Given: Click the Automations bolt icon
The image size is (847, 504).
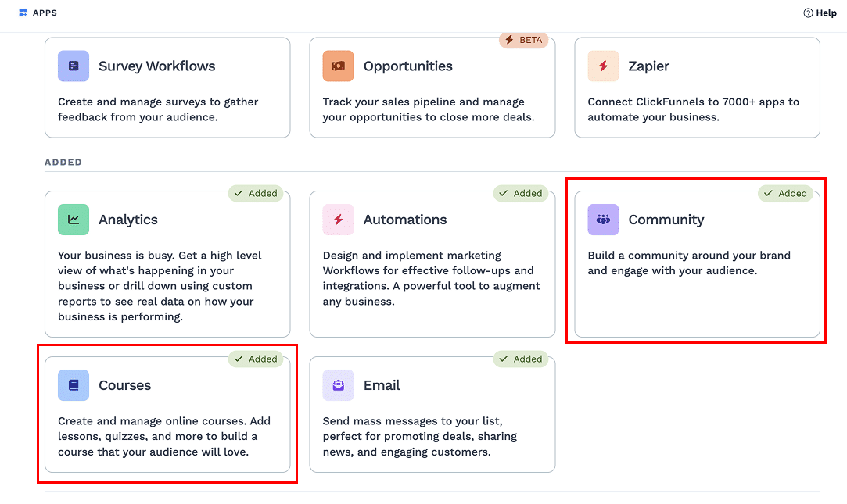Looking at the screenshot, I should point(338,220).
